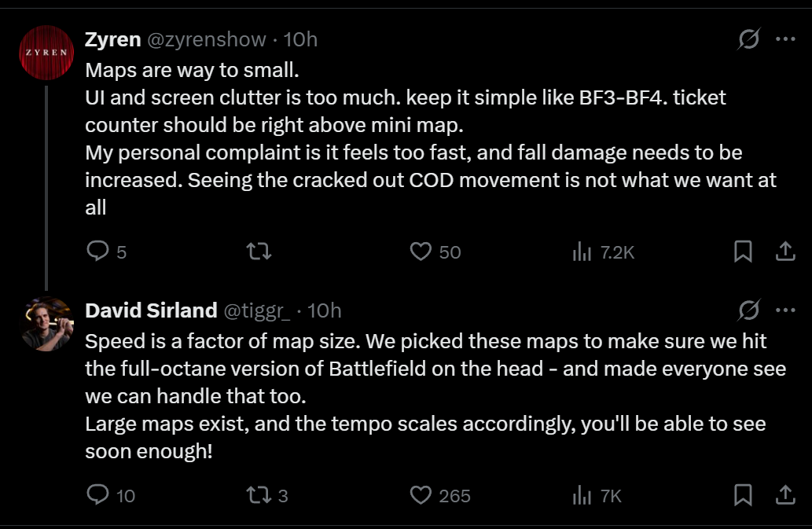Image resolution: width=812 pixels, height=529 pixels.
Task: Open more options menu on Zyren's tweet
Action: (x=785, y=39)
